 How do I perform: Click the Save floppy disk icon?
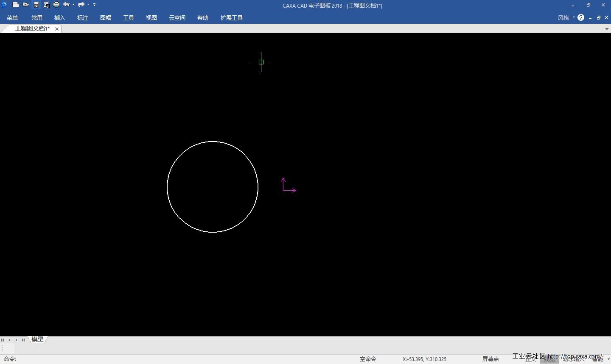pyautogui.click(x=36, y=5)
